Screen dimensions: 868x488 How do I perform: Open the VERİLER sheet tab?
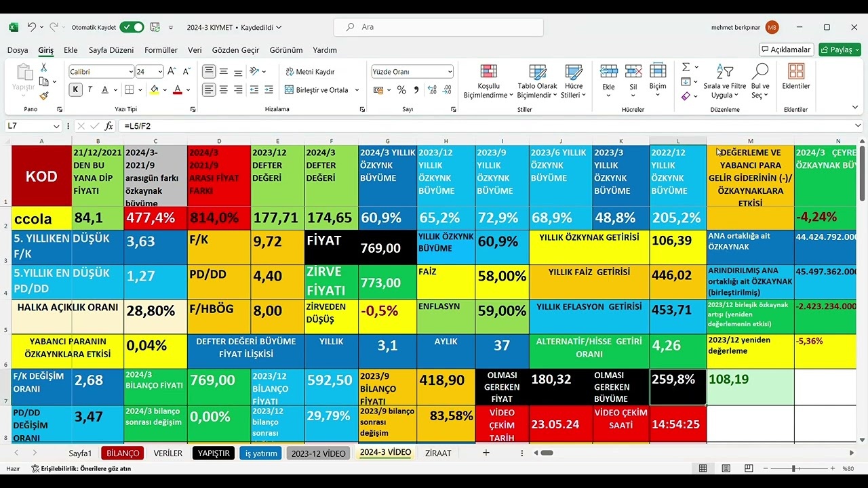(x=167, y=453)
